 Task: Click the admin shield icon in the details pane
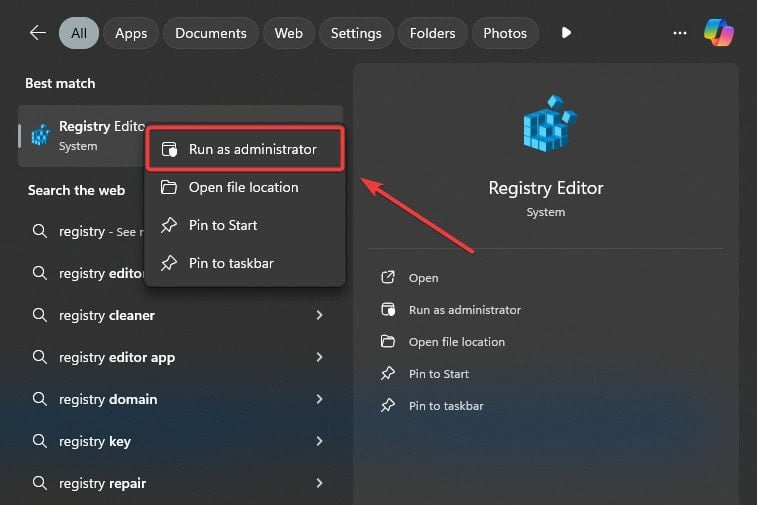[388, 309]
